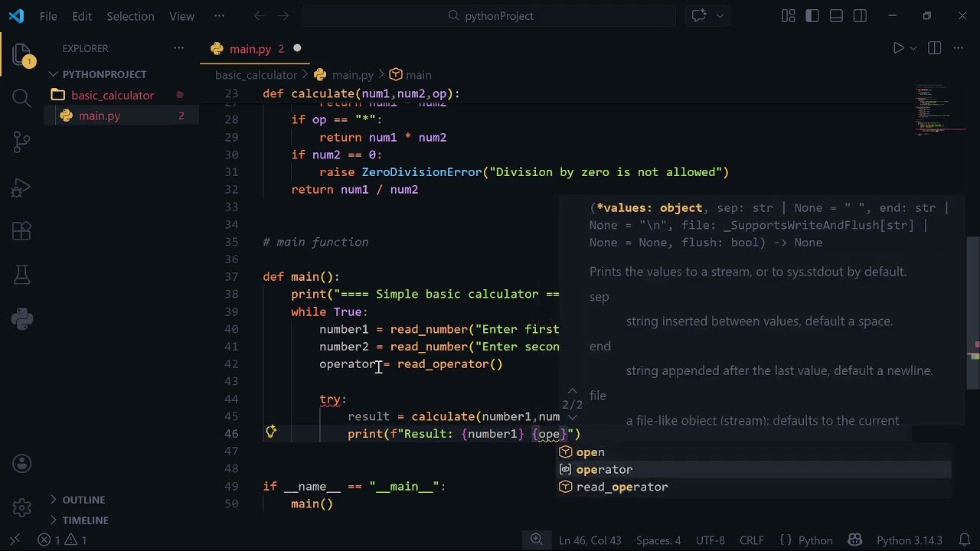980x551 pixels.
Task: Open the Manage gear icon
Action: (21, 507)
